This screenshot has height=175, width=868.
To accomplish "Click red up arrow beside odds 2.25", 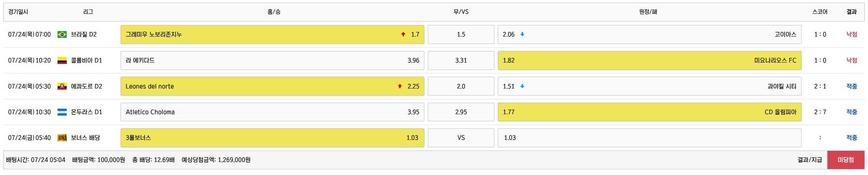I will [400, 86].
